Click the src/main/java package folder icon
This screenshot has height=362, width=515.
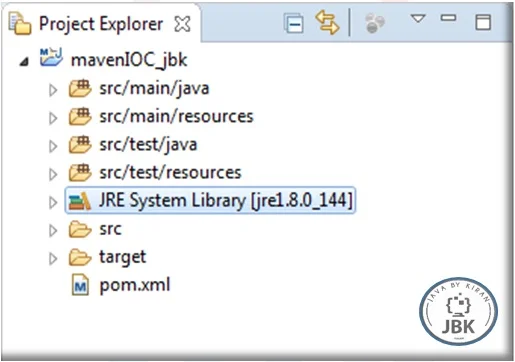80,88
